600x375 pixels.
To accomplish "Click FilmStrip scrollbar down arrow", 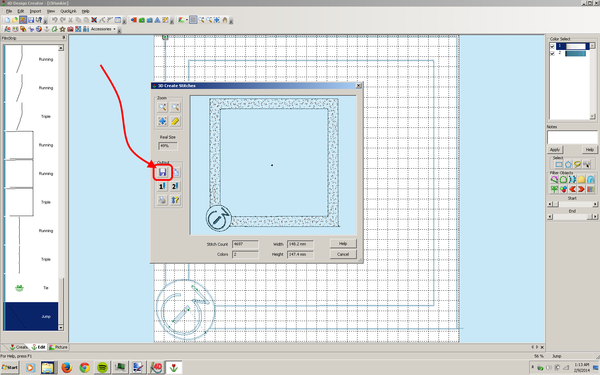I will coord(61,328).
